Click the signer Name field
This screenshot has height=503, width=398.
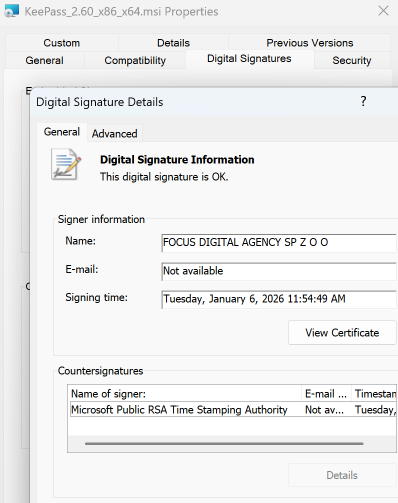tap(279, 243)
